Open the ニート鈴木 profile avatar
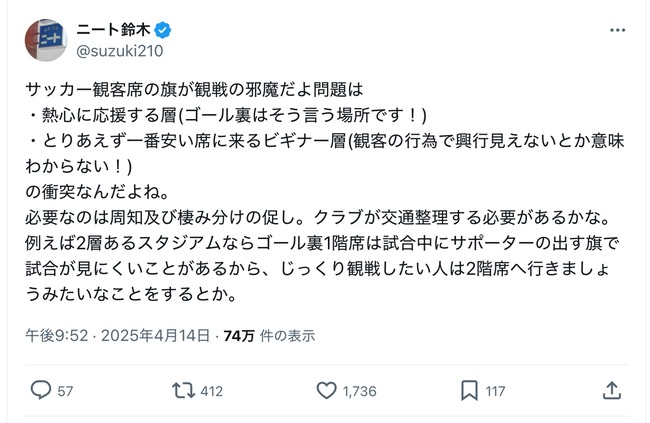 tap(46, 40)
